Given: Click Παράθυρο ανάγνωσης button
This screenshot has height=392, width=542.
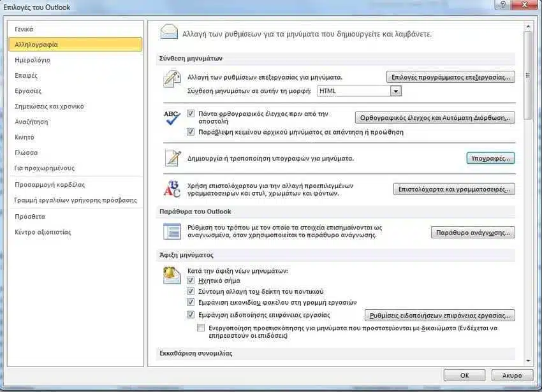Looking at the screenshot, I should tap(473, 232).
